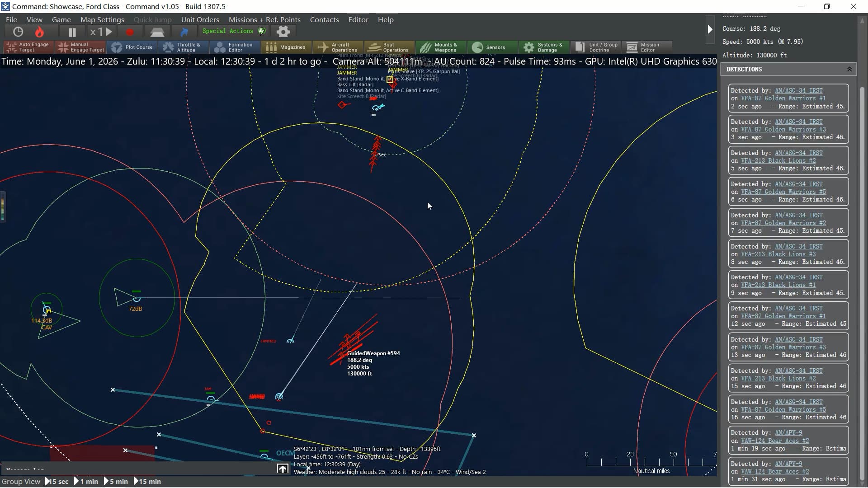This screenshot has width=868, height=488.
Task: Open the File menu
Action: (x=11, y=19)
